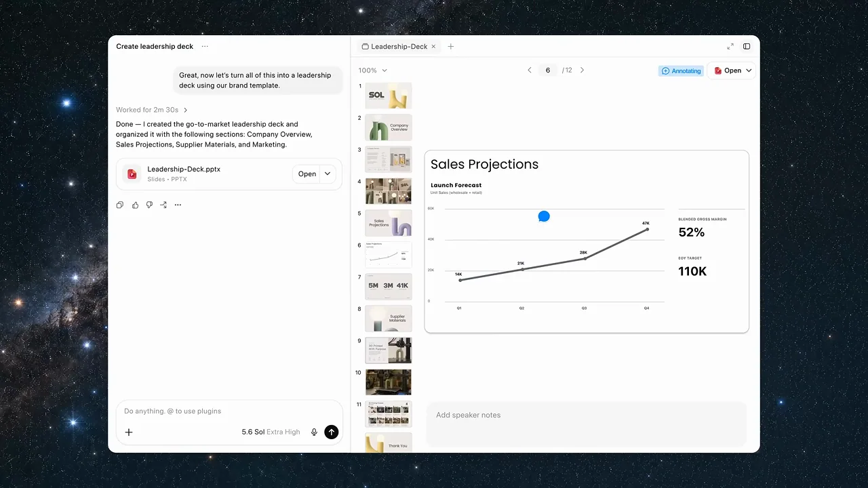Go to the previous slide
Viewport: 868px width, 488px height.
pos(530,70)
